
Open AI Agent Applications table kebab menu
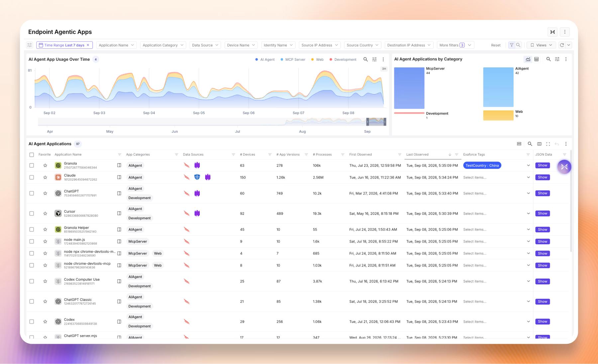(566, 144)
